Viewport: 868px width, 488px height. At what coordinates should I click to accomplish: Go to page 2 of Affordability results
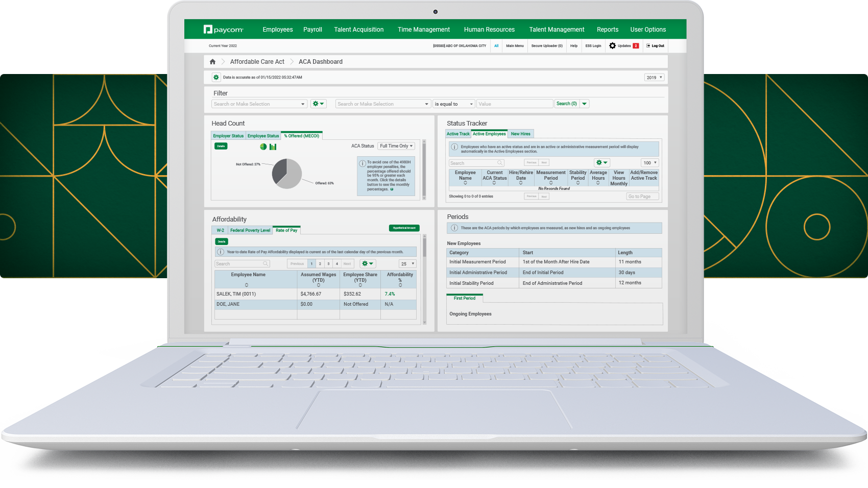(x=320, y=264)
